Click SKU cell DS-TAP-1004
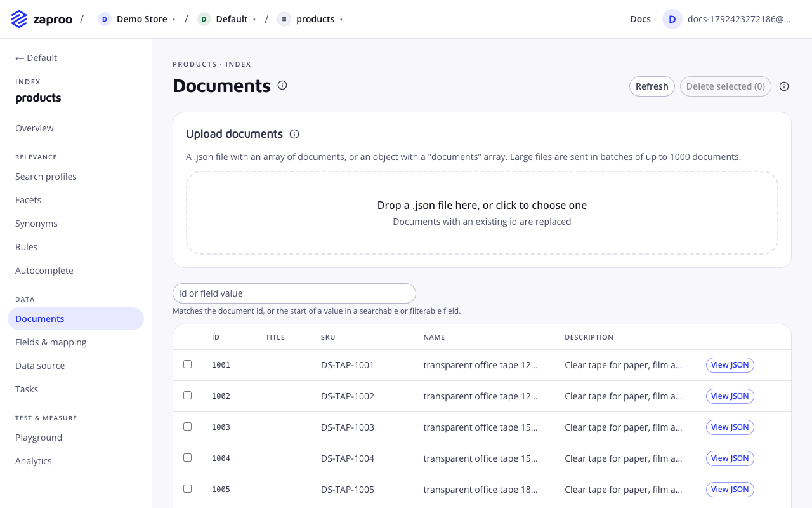Viewport: 812px width, 508px height. [x=348, y=458]
